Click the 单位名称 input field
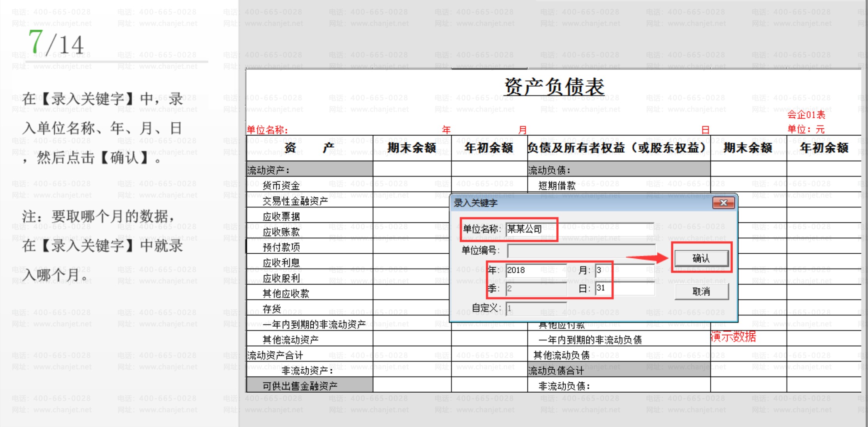 (579, 229)
